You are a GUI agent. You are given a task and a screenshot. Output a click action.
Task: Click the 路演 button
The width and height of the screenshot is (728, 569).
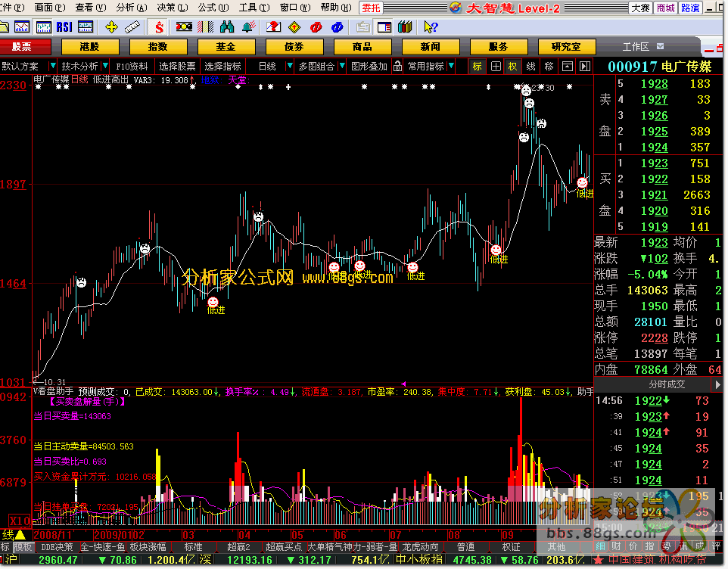click(x=690, y=8)
